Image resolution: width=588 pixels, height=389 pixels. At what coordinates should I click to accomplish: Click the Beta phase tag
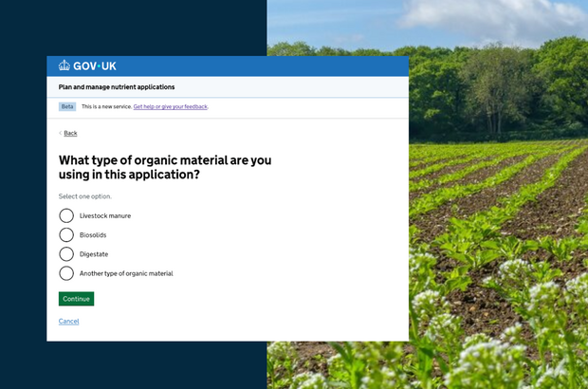click(67, 106)
